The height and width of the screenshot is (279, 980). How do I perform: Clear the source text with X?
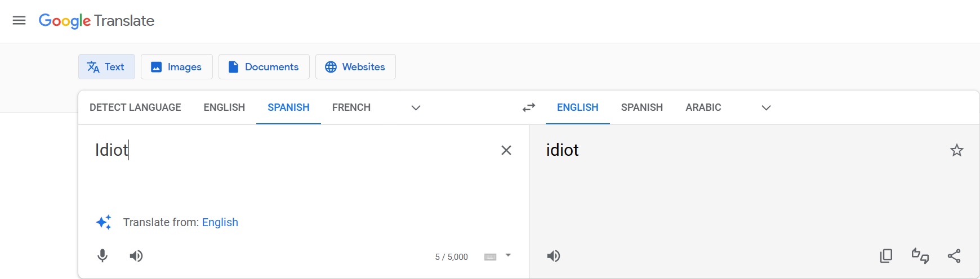coord(506,150)
